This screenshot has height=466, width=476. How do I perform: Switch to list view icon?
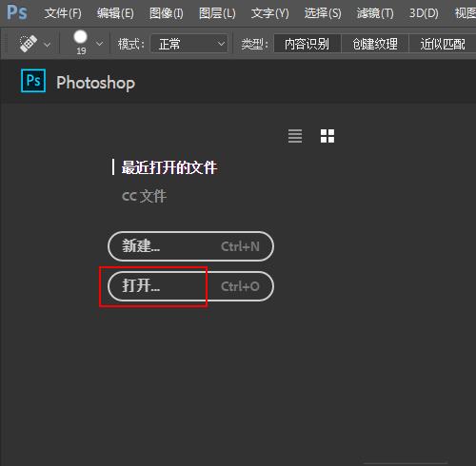[295, 136]
